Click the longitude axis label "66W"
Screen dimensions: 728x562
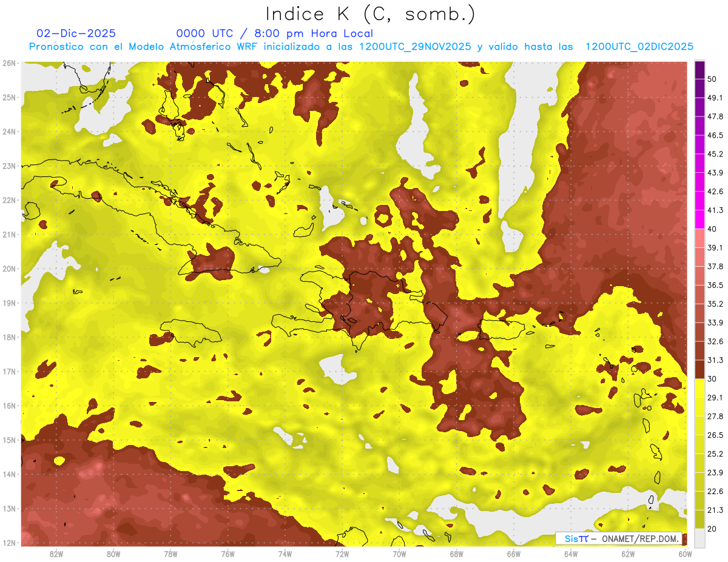(x=514, y=554)
